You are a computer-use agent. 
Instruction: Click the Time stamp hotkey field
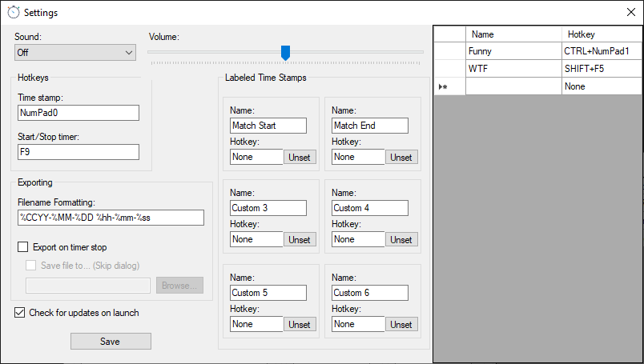click(78, 113)
